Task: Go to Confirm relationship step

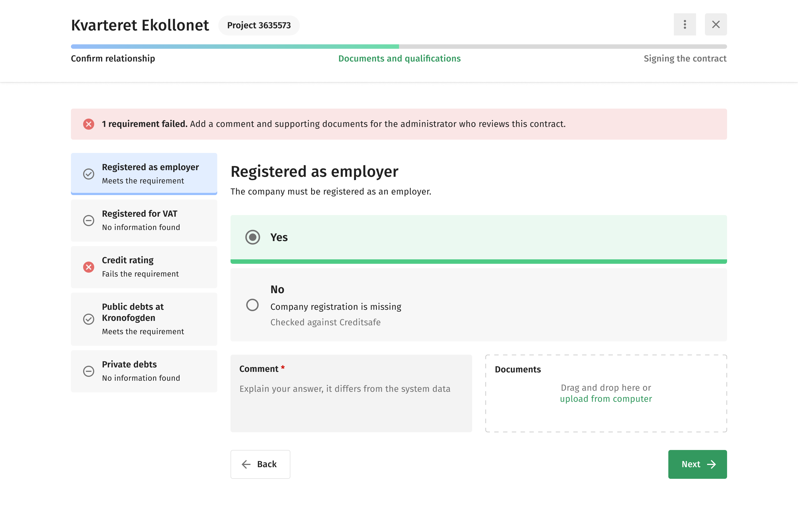Action: [113, 59]
